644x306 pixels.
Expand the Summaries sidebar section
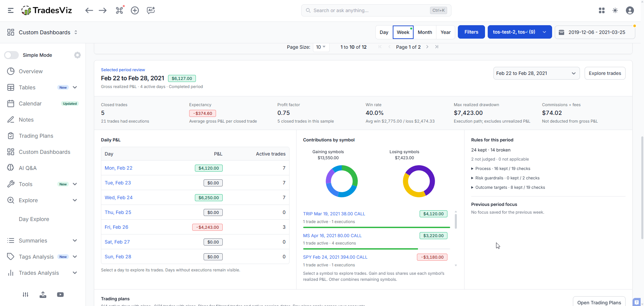(75, 241)
